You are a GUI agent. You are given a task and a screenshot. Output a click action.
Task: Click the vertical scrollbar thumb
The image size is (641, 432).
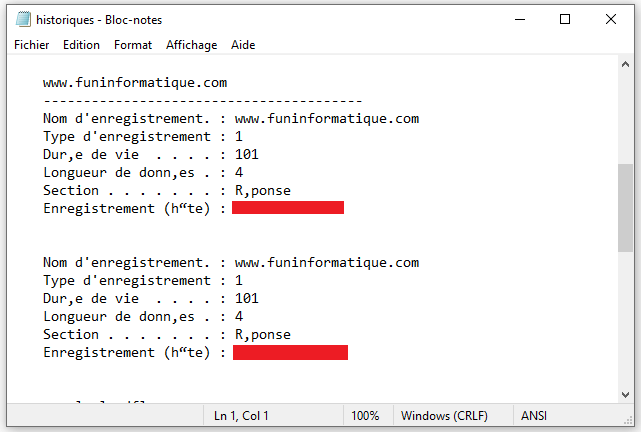click(625, 208)
